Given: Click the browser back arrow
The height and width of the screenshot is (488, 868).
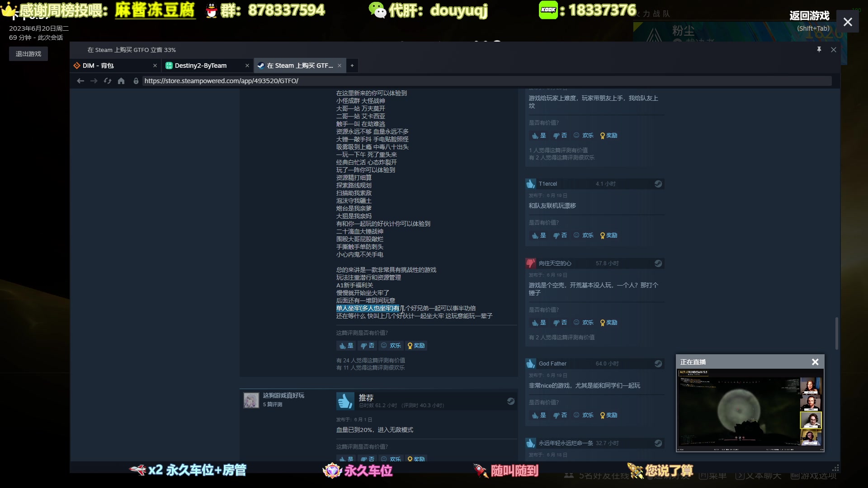Looking at the screenshot, I should [80, 81].
